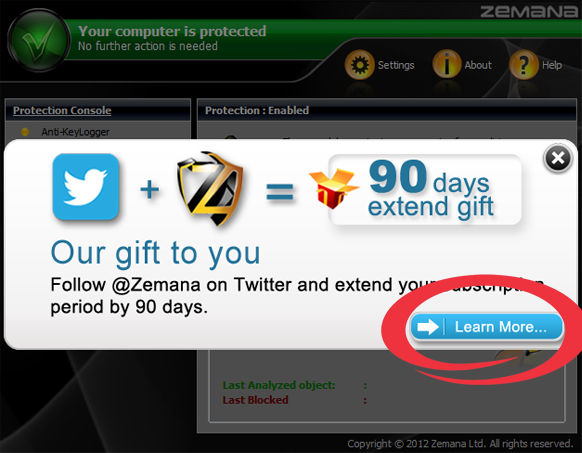Click the Last Analyzed object label
582x453 pixels.
(x=279, y=385)
